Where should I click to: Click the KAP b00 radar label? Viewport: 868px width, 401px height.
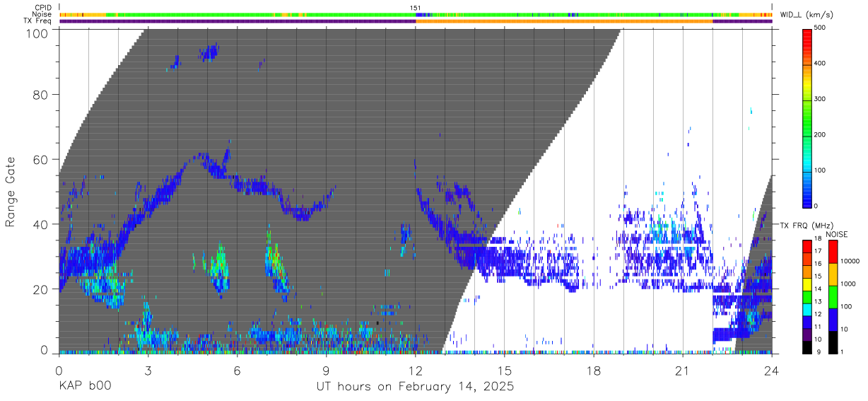point(84,387)
